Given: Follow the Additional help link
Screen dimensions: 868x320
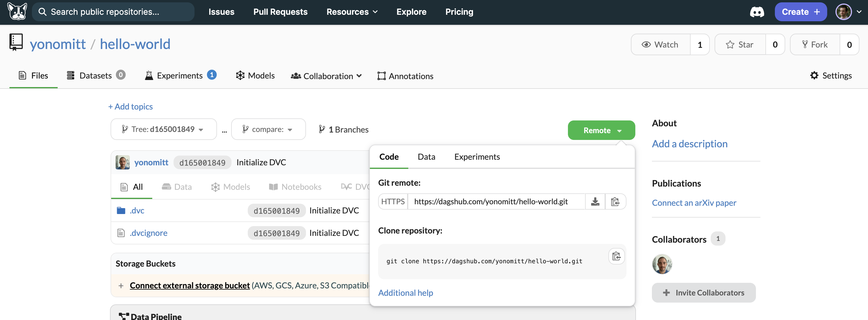Looking at the screenshot, I should (405, 293).
